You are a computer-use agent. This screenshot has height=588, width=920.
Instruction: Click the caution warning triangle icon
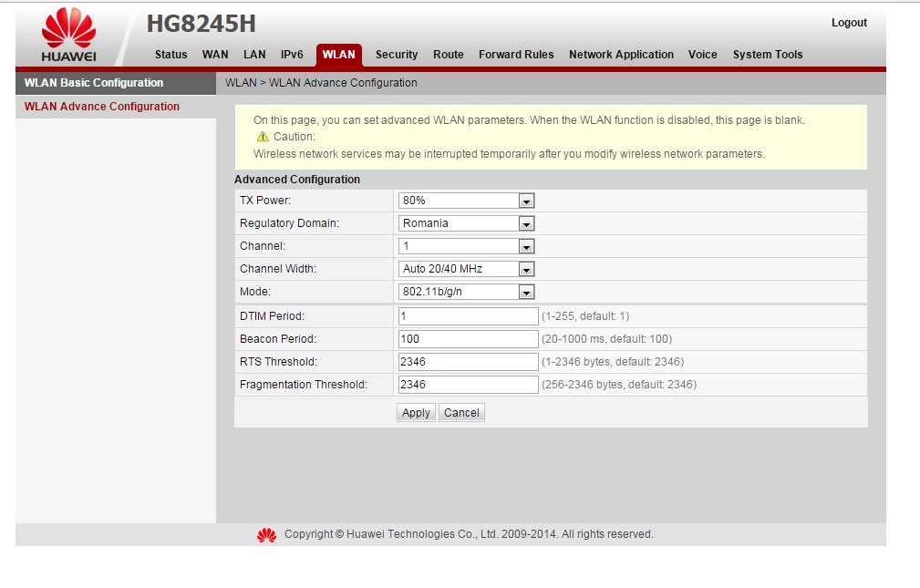pyautogui.click(x=263, y=136)
